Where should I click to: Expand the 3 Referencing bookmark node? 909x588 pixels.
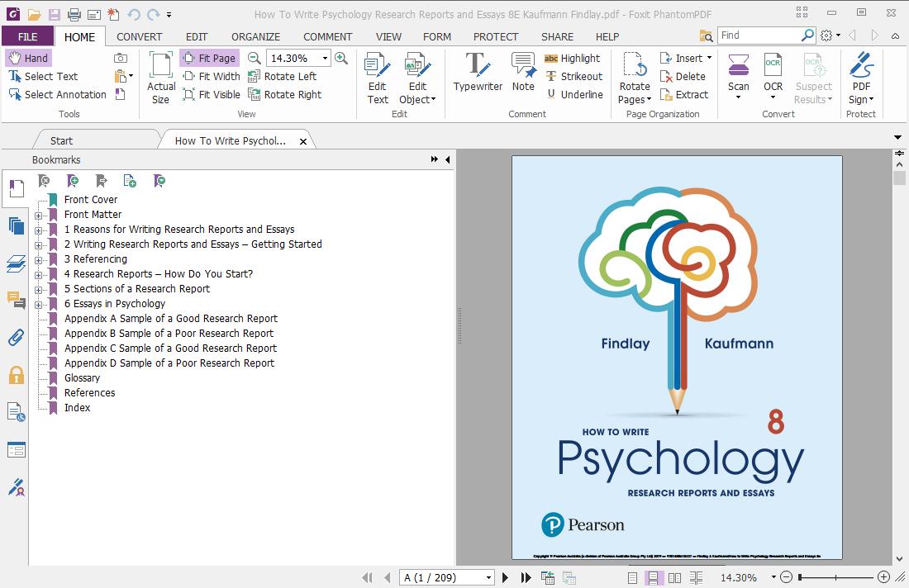[38, 259]
